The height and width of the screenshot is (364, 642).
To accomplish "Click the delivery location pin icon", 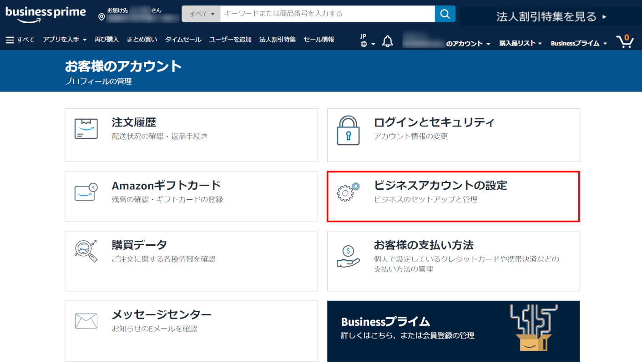I will [x=101, y=17].
